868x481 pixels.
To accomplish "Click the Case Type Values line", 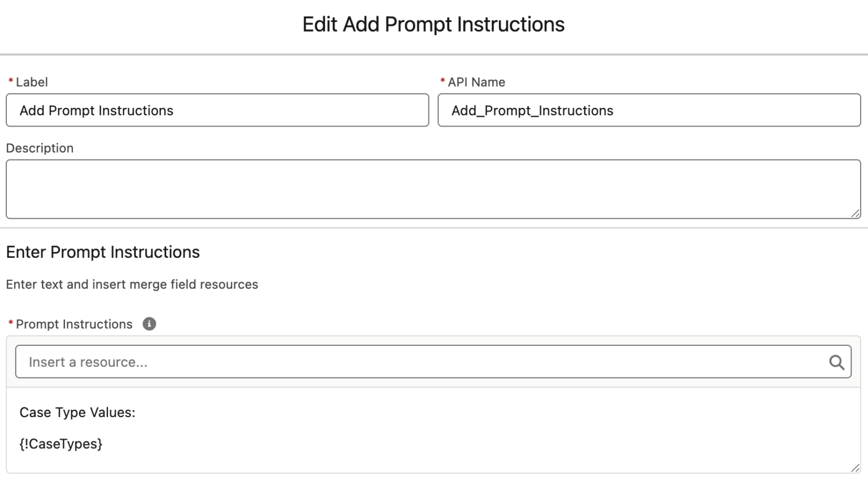I will pyautogui.click(x=77, y=413).
